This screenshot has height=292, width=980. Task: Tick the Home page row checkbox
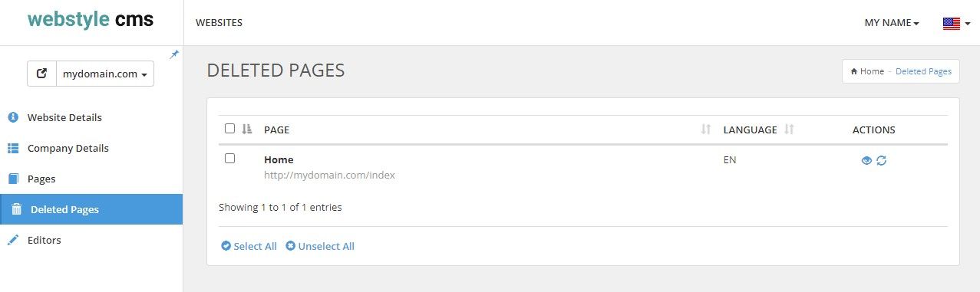tap(229, 159)
